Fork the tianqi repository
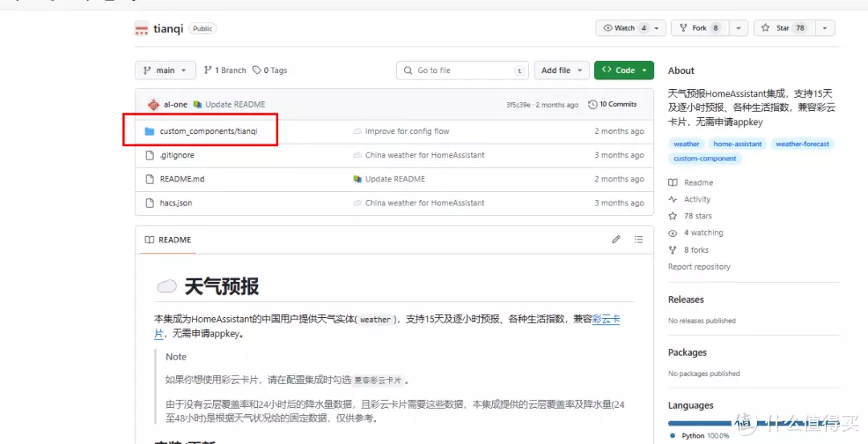This screenshot has height=444, width=868. coord(700,27)
